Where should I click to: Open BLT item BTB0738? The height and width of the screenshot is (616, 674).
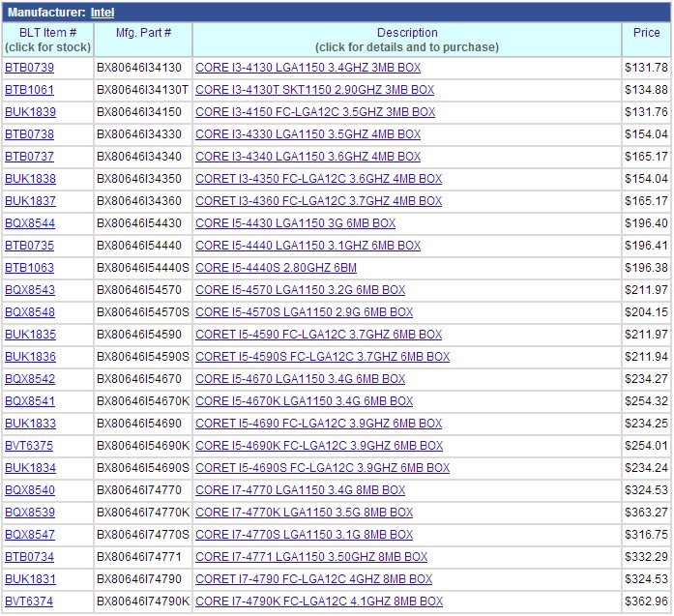[29, 134]
